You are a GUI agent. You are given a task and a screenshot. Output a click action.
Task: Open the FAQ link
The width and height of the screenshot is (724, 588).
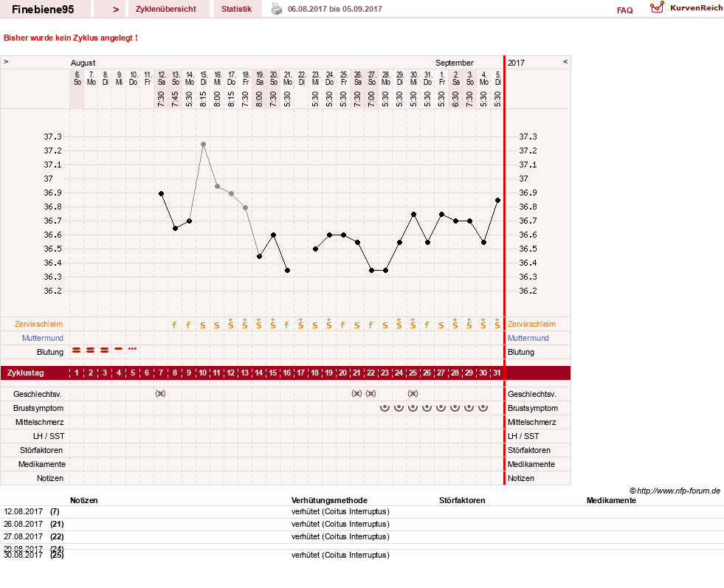624,10
